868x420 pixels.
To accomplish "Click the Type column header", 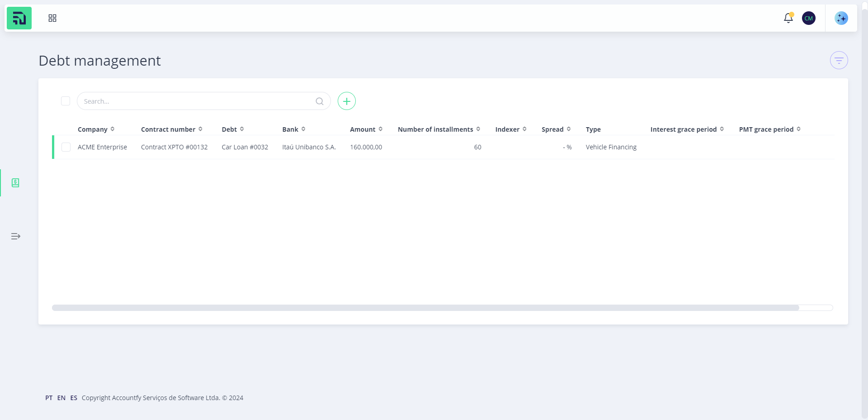I will click(593, 129).
